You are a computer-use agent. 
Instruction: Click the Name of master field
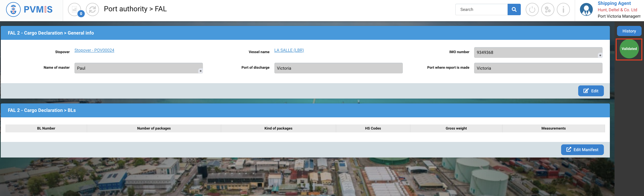(x=139, y=68)
